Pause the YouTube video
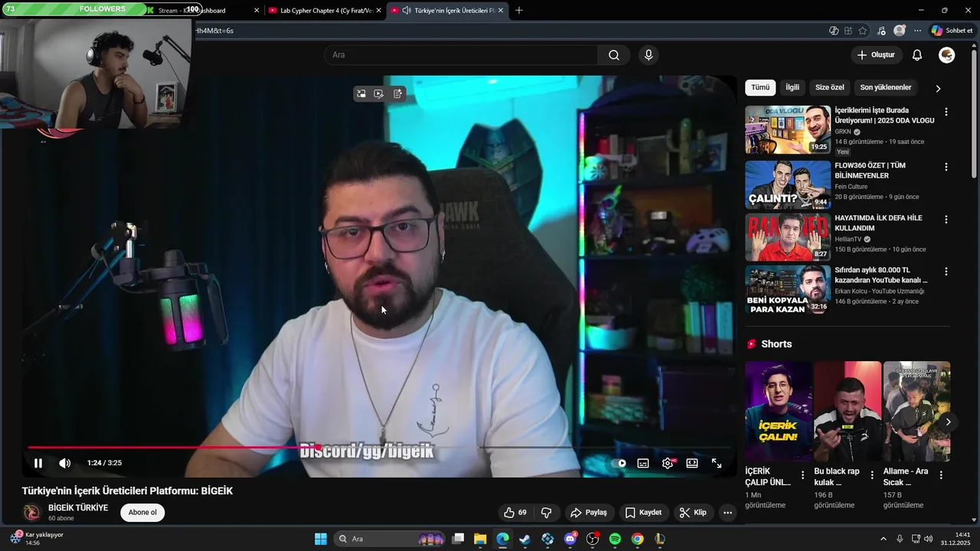The image size is (980, 551). [38, 463]
